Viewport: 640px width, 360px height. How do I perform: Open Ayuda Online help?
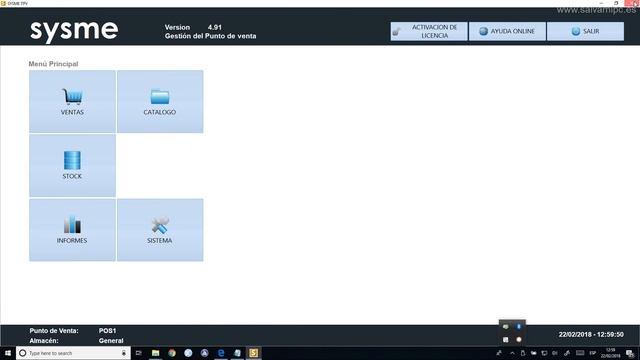pos(507,31)
